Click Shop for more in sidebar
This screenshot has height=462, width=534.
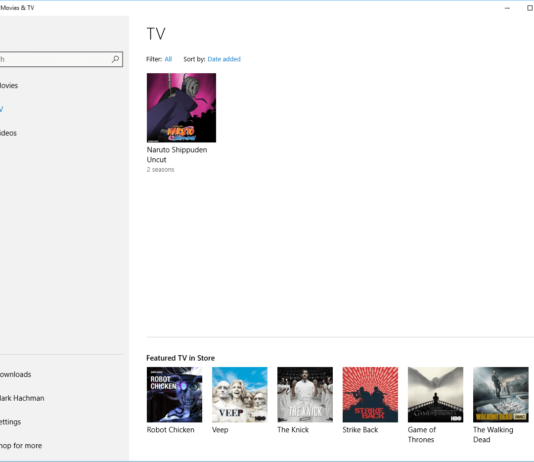tap(21, 446)
